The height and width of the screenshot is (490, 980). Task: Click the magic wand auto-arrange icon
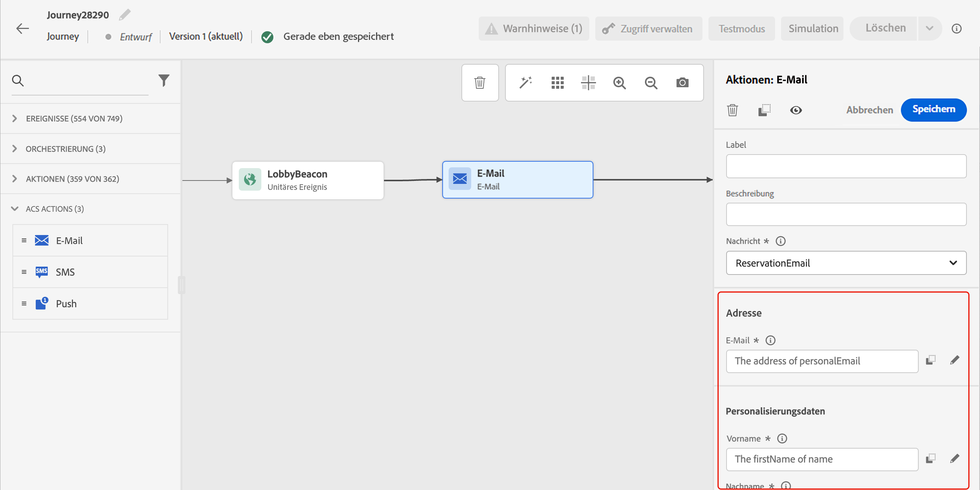(525, 83)
